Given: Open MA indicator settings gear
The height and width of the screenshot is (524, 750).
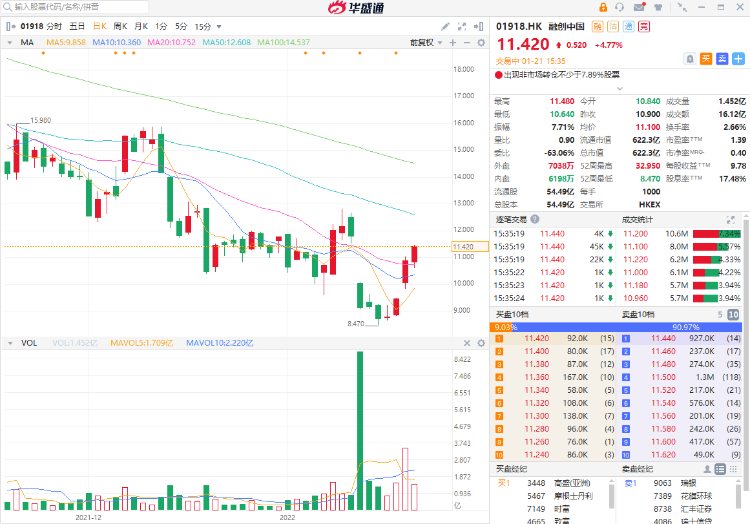Looking at the screenshot, I should (x=481, y=43).
